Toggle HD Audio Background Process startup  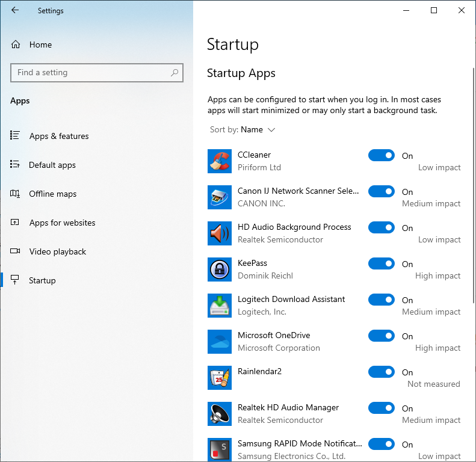click(382, 227)
